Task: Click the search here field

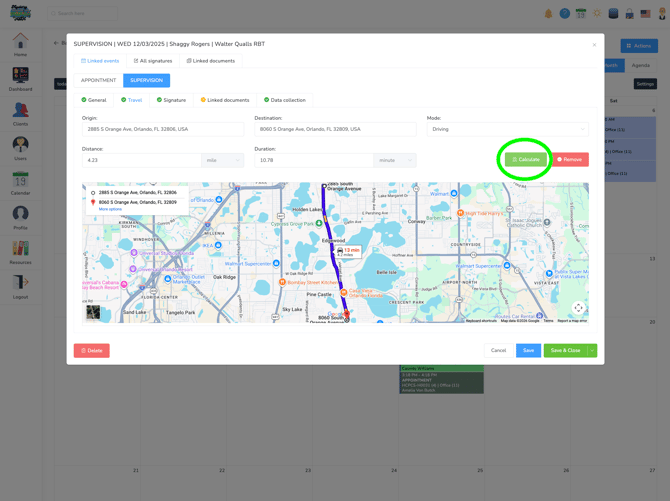Action: click(82, 14)
